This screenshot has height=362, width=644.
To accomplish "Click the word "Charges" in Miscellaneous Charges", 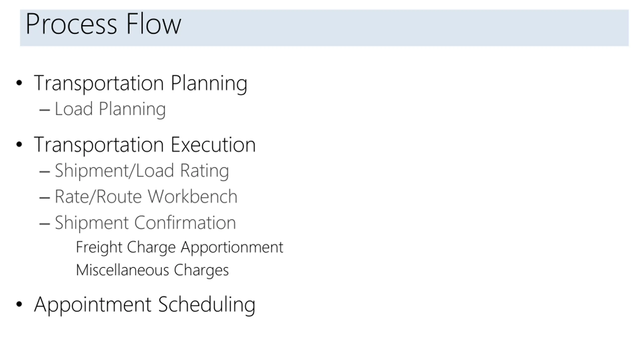I will [201, 270].
